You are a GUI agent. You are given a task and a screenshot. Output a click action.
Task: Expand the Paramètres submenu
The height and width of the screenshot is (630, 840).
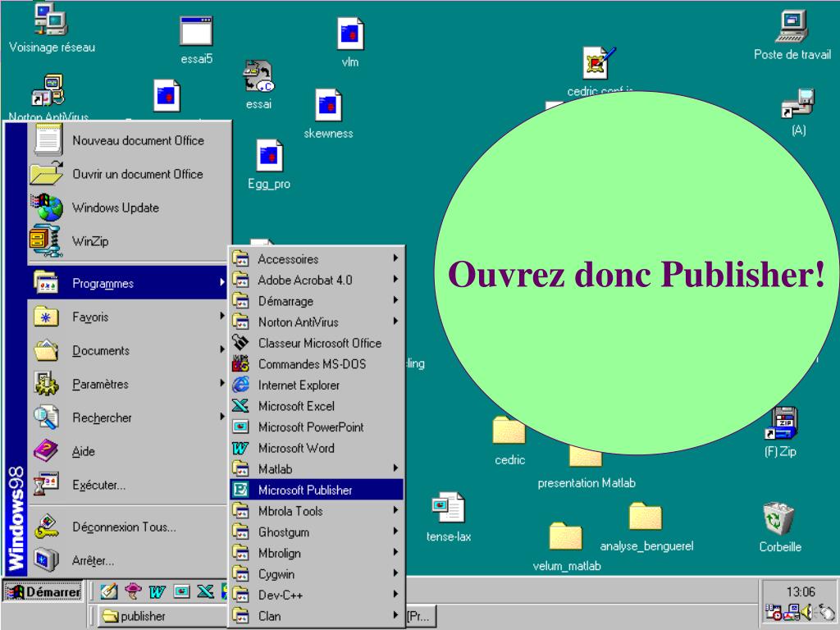[127, 384]
